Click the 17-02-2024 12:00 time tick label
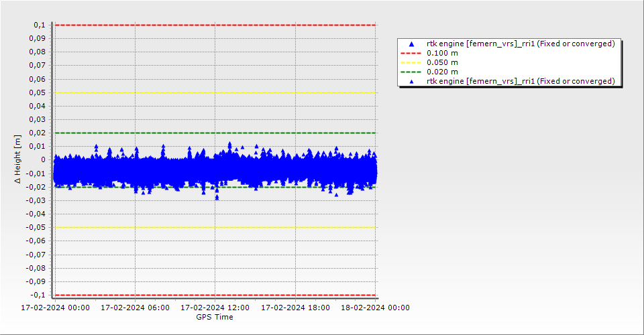Screen dimensions: 644x335 tap(215, 308)
